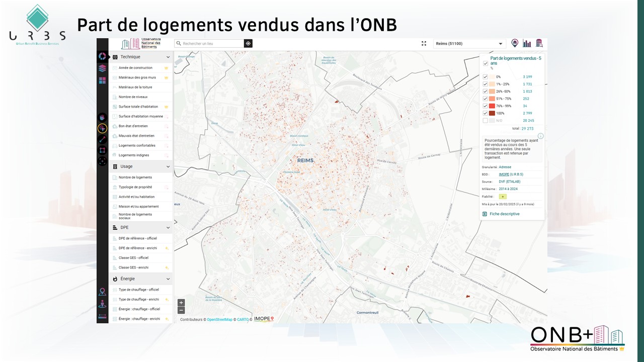The width and height of the screenshot is (644, 362).
Task: Click the 76% - 99% red color swatch
Action: (x=492, y=106)
